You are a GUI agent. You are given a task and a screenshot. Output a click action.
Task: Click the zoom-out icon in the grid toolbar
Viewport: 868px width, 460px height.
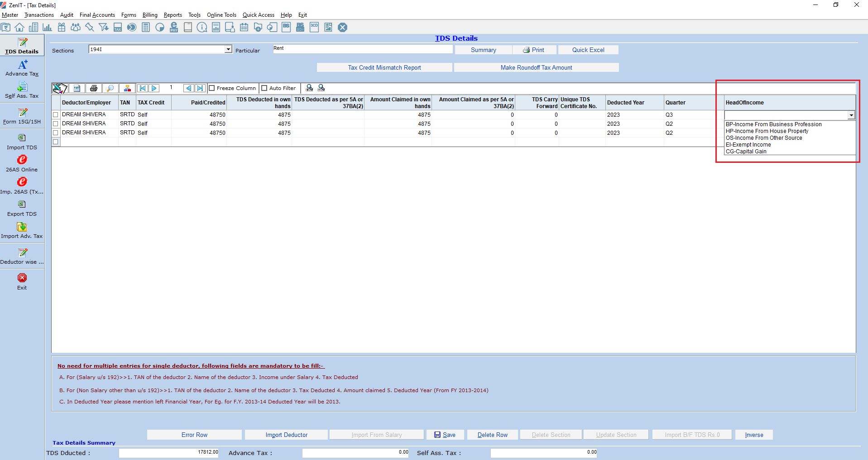click(321, 88)
